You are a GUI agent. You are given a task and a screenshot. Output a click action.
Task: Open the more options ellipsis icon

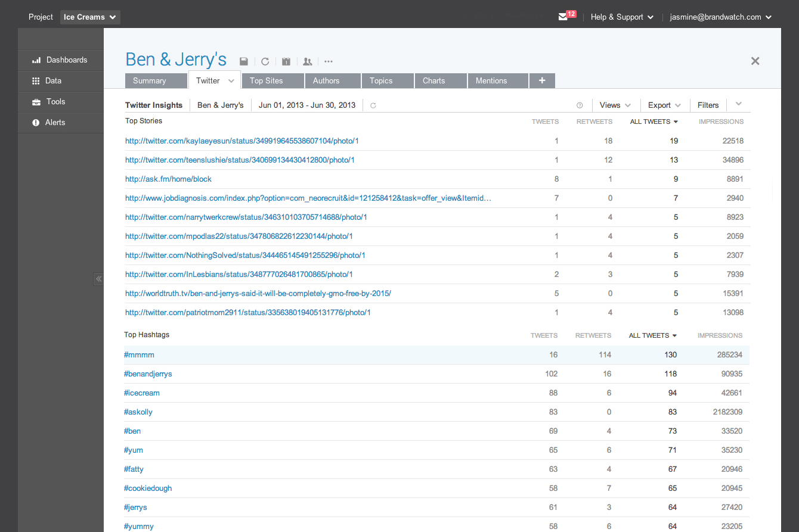pyautogui.click(x=329, y=61)
